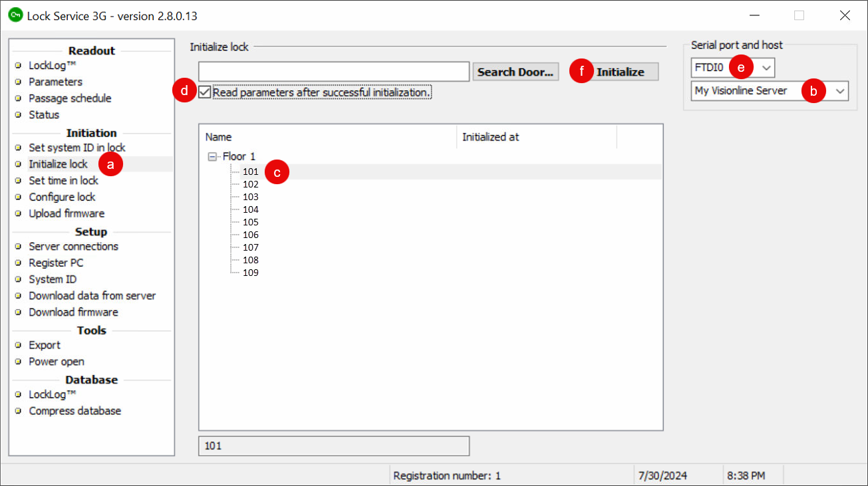Open the My Visionline Server host dropdown

pyautogui.click(x=840, y=90)
